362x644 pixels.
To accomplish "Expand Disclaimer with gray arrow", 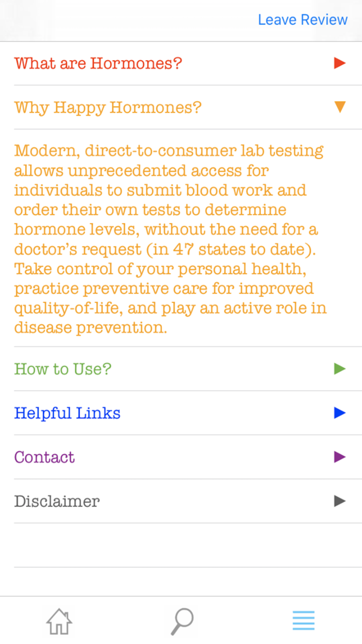I will pos(340,501).
